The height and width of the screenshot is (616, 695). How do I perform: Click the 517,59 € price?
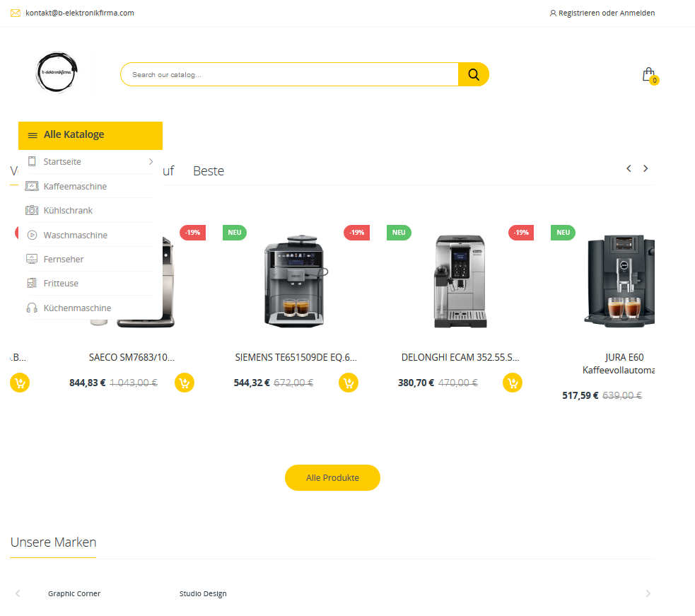[580, 395]
